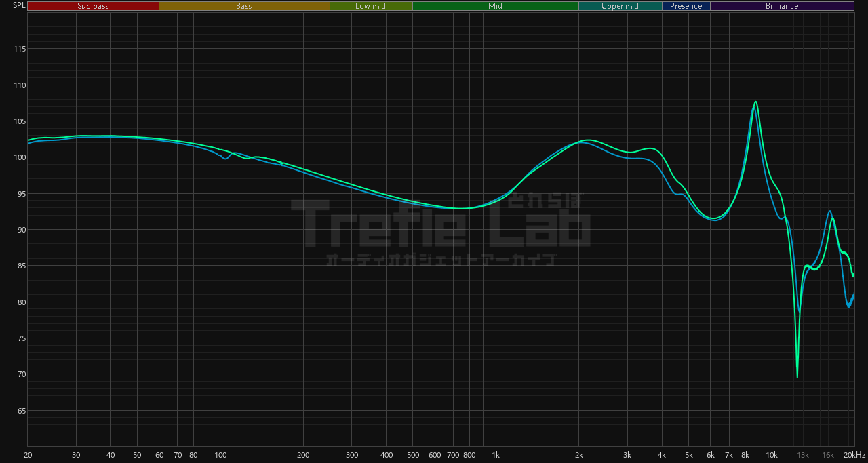Screen dimensions: 868x463
Task: Click the 115 dB level label
Action: (19, 49)
